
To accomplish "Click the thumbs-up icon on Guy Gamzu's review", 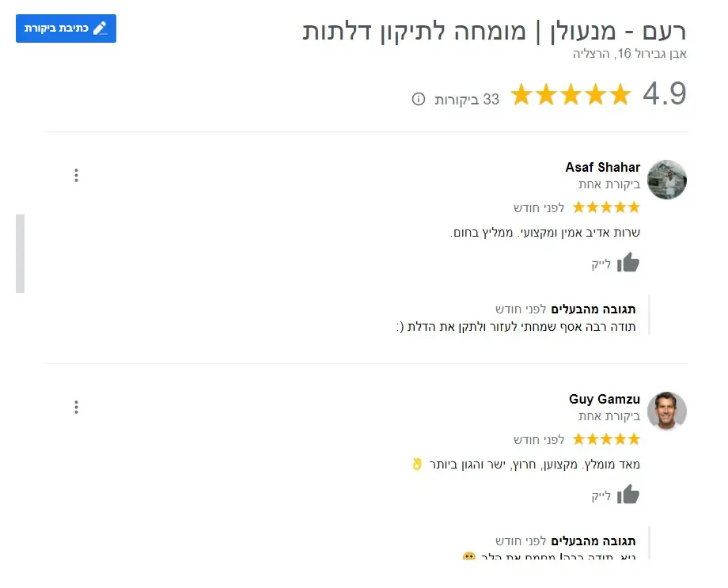I will coord(628,494).
